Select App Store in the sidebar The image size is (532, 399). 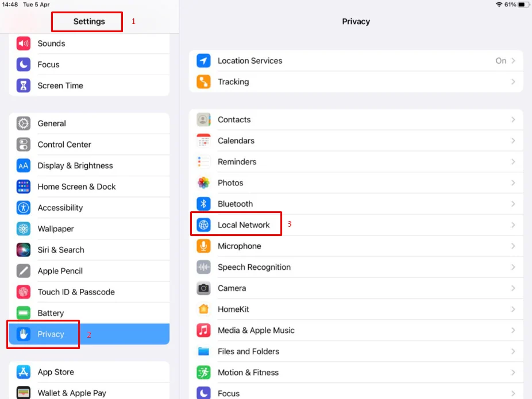[89, 372]
